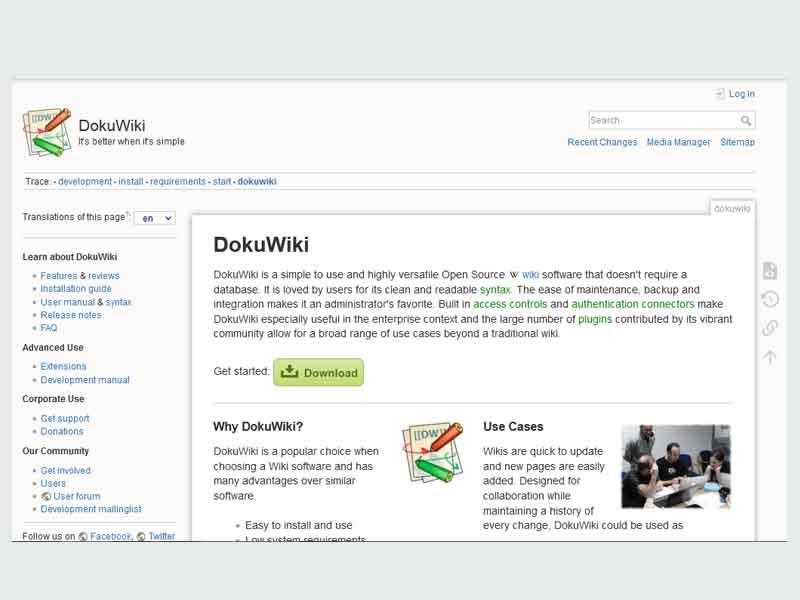Open the Use Cases team photo

click(676, 466)
